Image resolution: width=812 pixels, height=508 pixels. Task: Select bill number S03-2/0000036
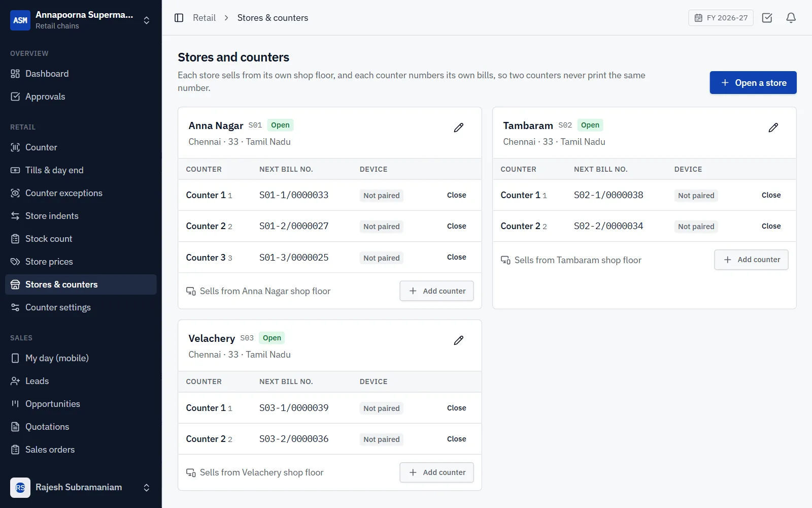coord(294,439)
